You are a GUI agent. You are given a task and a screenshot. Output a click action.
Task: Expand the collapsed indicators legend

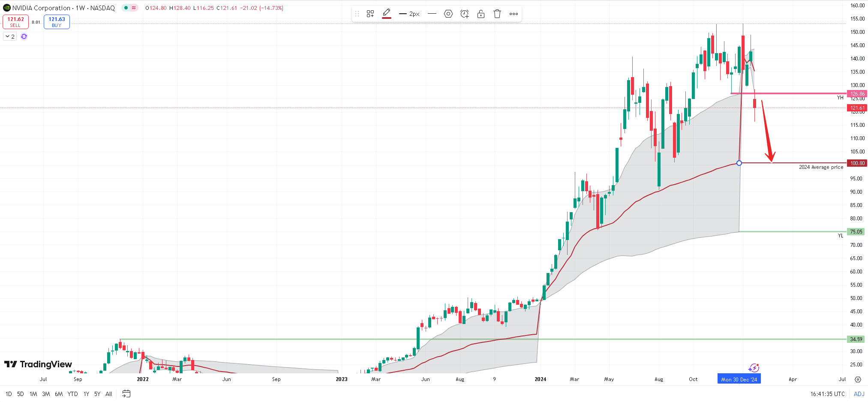(10, 36)
